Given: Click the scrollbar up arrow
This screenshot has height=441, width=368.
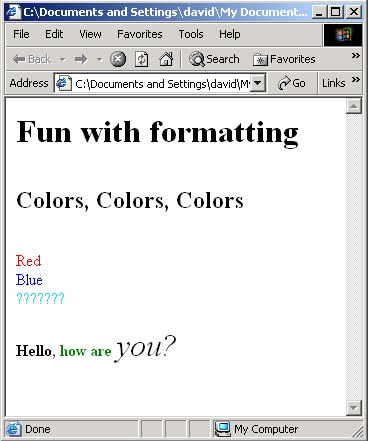Looking at the screenshot, I should (x=354, y=106).
